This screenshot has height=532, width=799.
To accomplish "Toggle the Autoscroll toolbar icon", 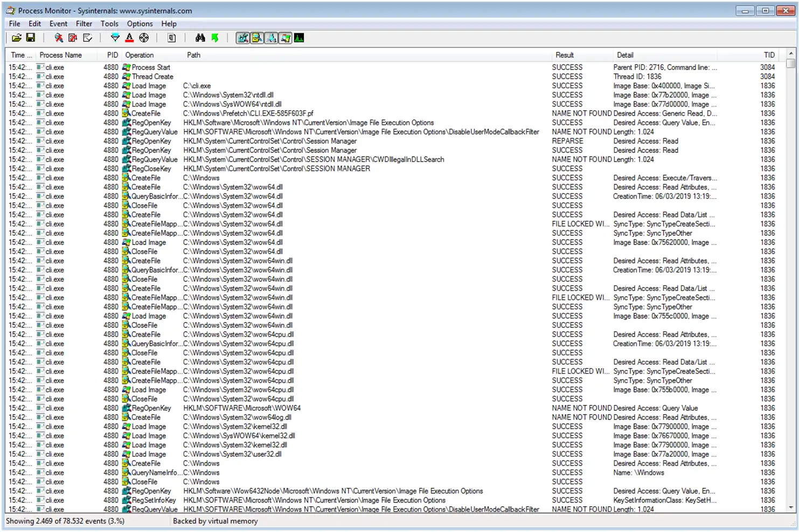I will tap(73, 38).
